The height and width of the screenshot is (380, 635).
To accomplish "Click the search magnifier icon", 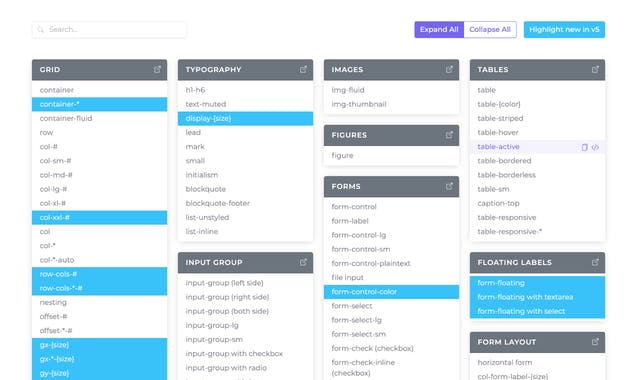I will [x=40, y=30].
